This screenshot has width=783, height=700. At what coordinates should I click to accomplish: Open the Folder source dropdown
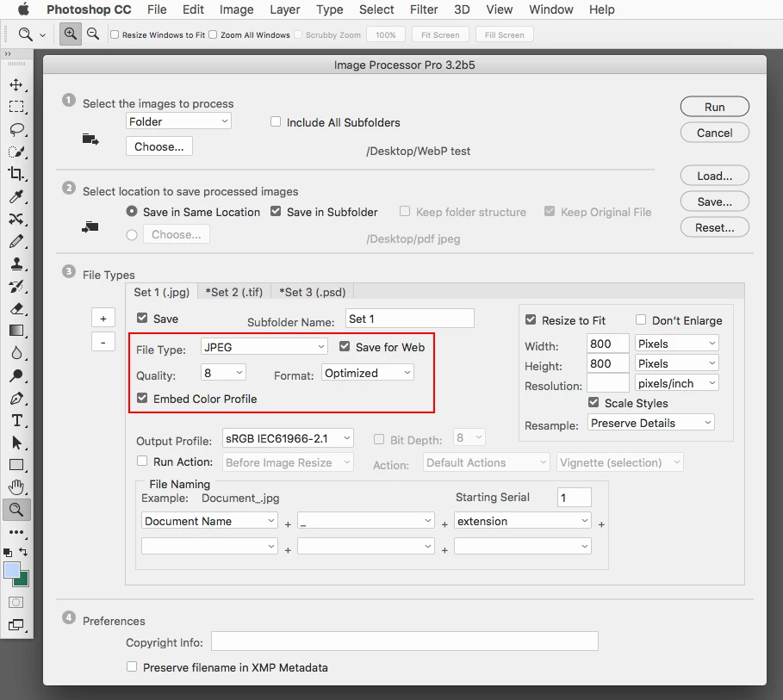click(178, 121)
